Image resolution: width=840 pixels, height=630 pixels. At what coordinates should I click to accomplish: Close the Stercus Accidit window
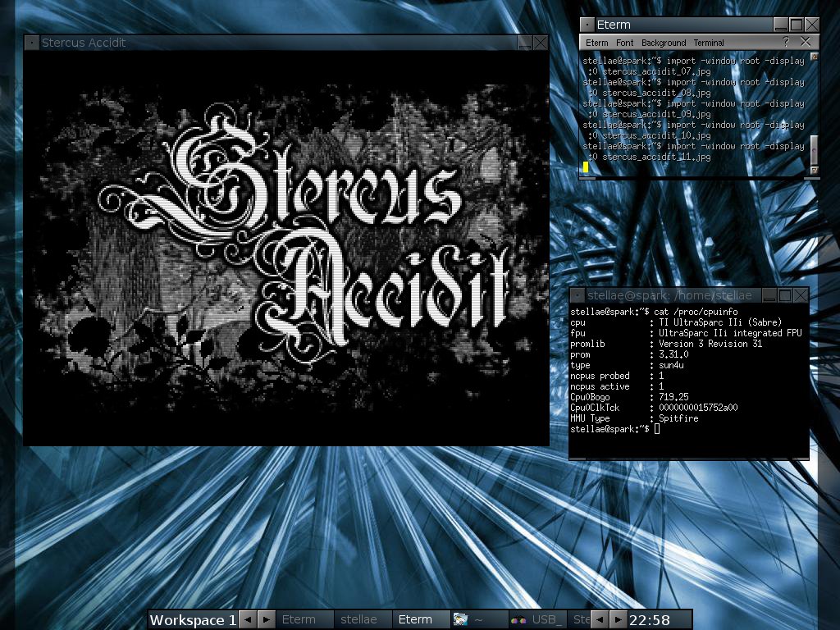(x=541, y=43)
